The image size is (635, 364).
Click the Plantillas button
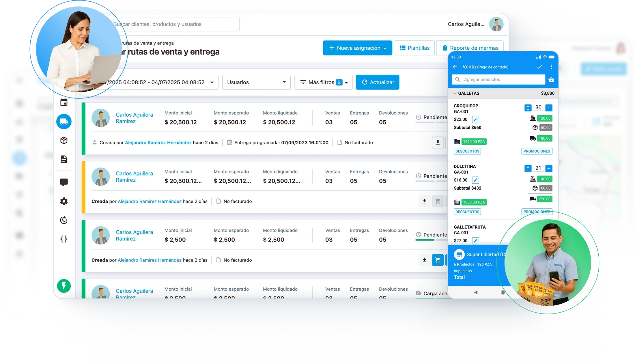[x=414, y=48]
